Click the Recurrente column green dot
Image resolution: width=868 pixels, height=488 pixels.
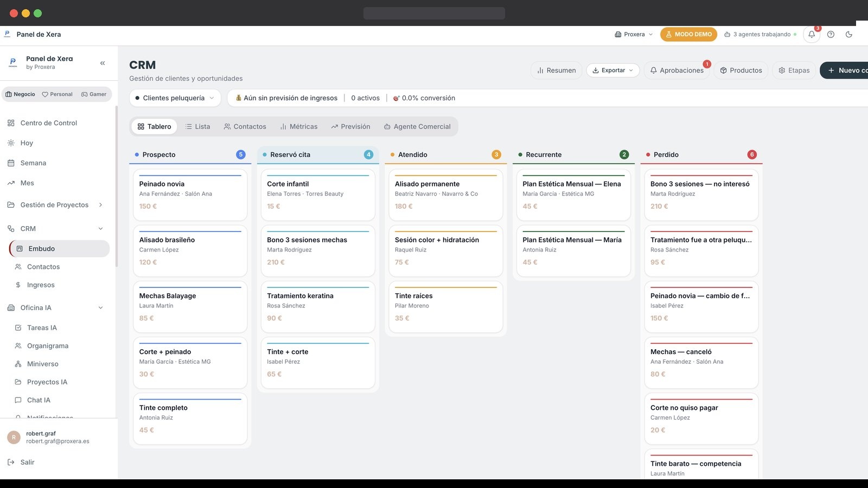pyautogui.click(x=520, y=155)
